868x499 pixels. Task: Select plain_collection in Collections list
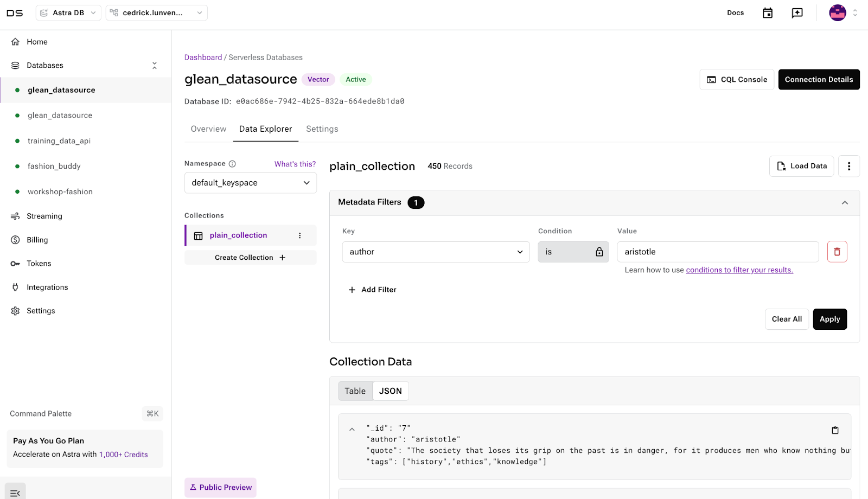pyautogui.click(x=239, y=235)
